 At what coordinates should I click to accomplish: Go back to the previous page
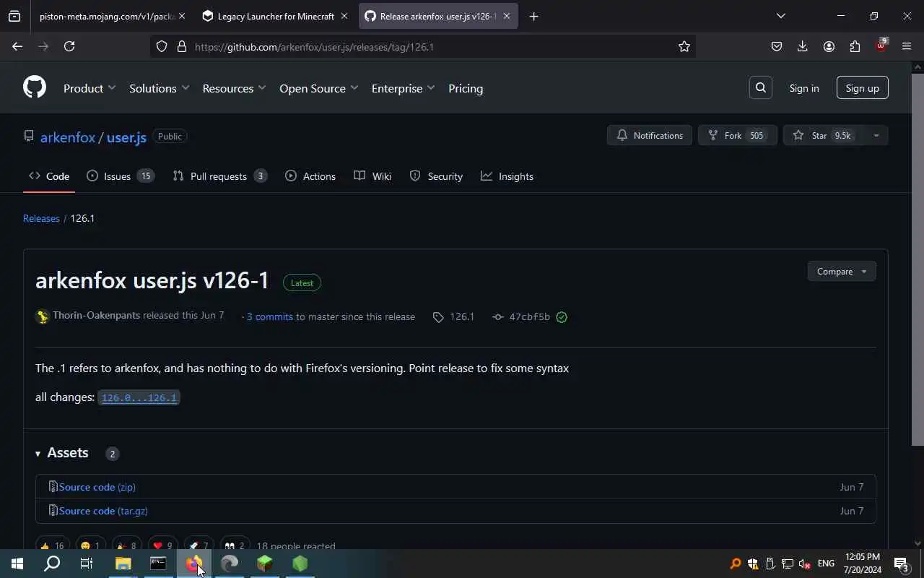click(x=17, y=46)
